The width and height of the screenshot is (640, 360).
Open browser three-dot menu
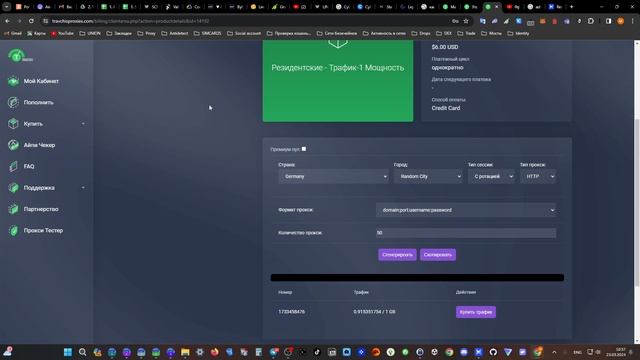632,21
